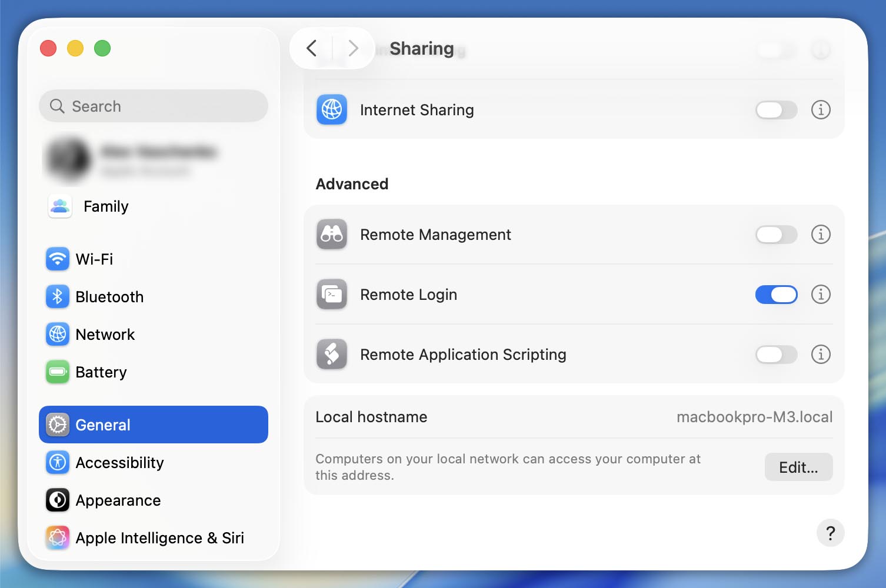Select Battery in the sidebar

(x=154, y=372)
